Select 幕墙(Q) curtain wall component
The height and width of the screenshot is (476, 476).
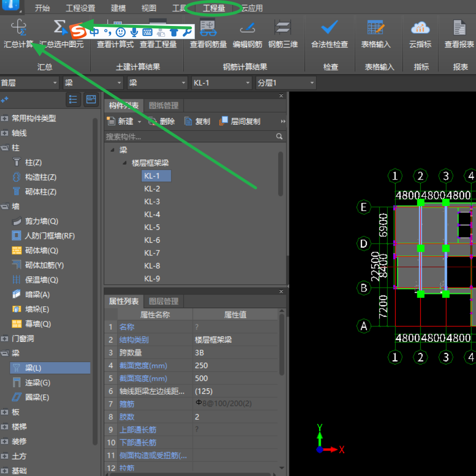click(38, 323)
